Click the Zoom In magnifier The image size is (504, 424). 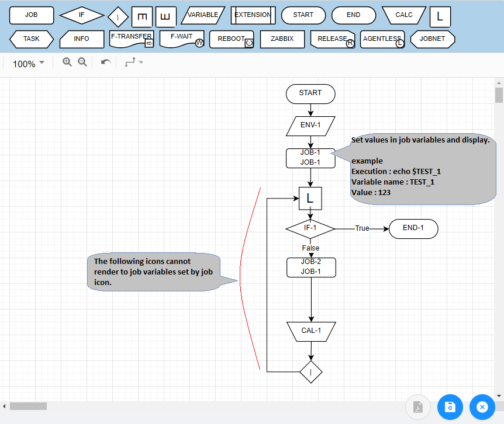coord(67,61)
